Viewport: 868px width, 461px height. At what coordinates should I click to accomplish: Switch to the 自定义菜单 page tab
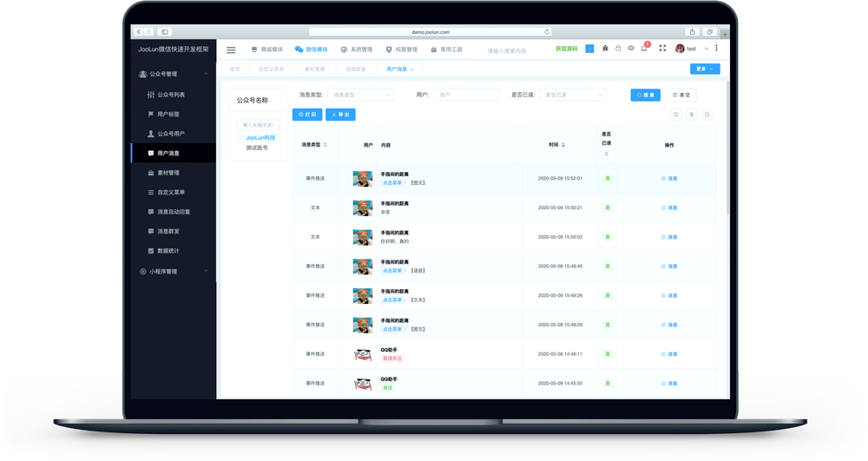click(271, 69)
